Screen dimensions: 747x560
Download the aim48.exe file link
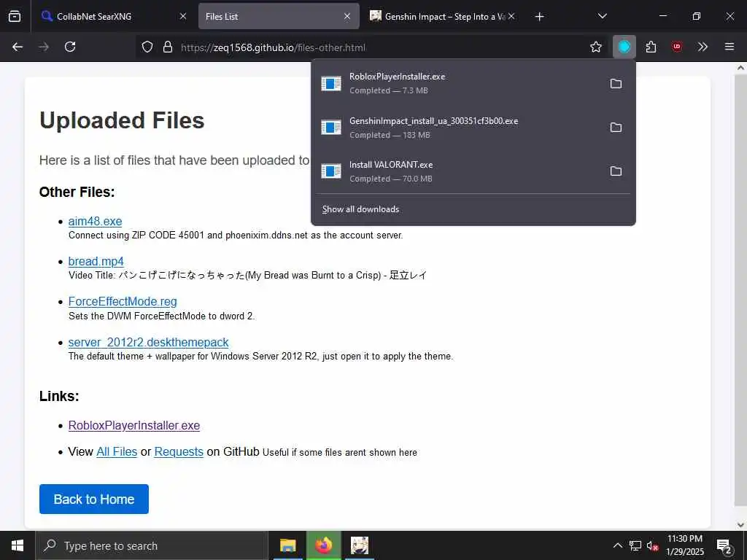95,221
